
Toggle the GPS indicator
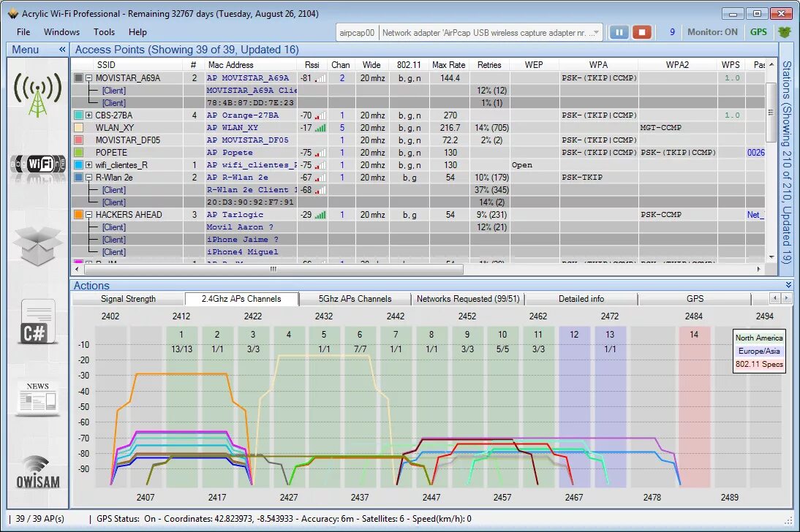[x=758, y=32]
